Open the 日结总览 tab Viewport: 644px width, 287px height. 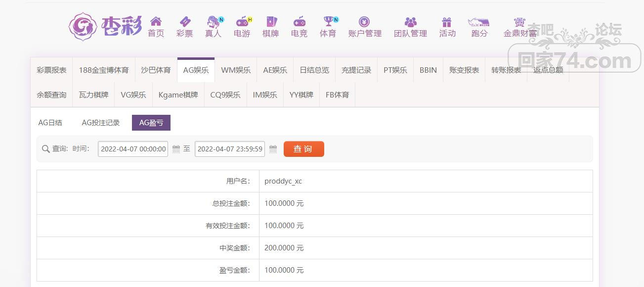(314, 70)
